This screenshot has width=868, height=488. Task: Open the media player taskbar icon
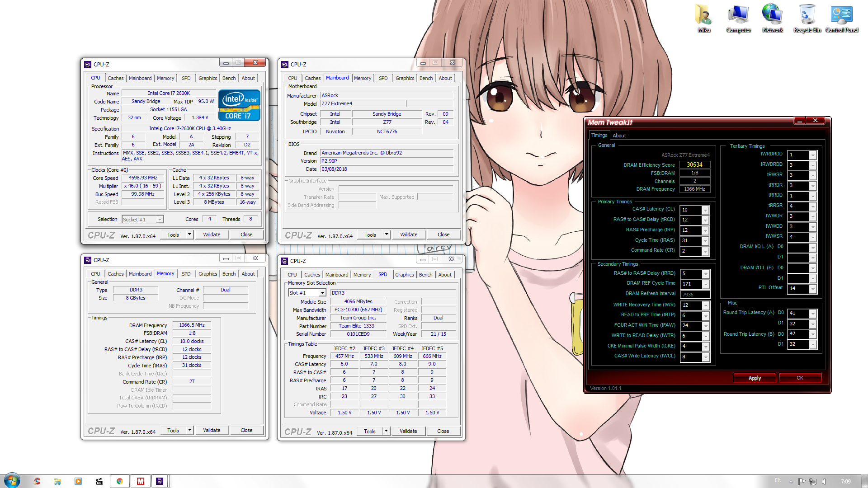click(78, 481)
